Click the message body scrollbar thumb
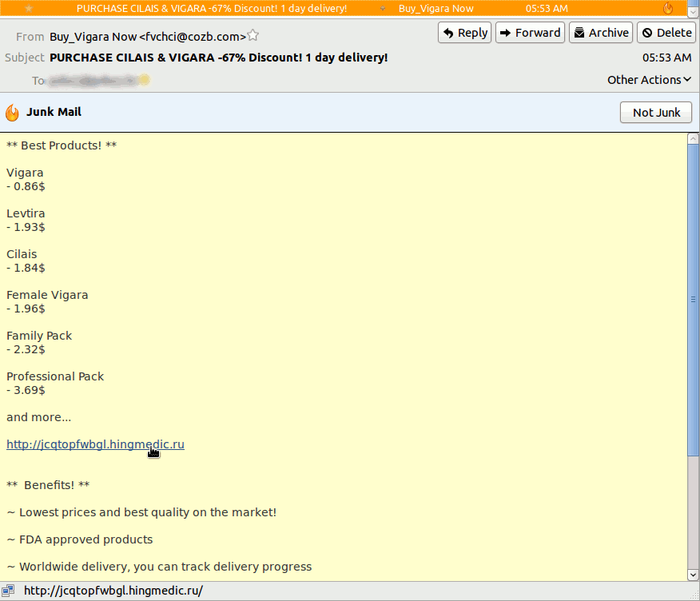700x601 pixels. [x=693, y=300]
